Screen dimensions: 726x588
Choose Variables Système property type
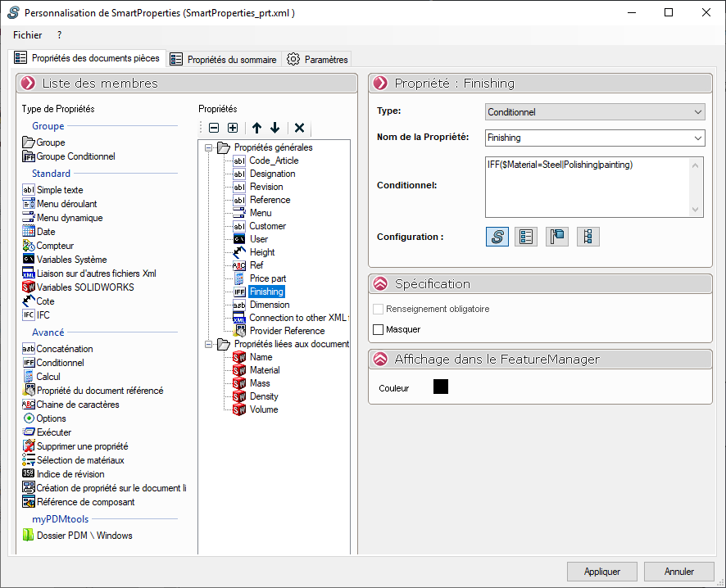(x=65, y=260)
